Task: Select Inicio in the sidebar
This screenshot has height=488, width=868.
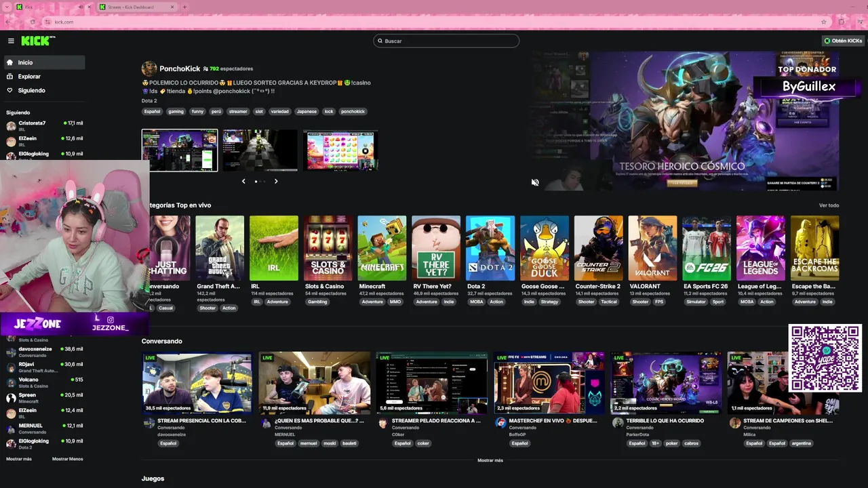Action: (x=45, y=62)
